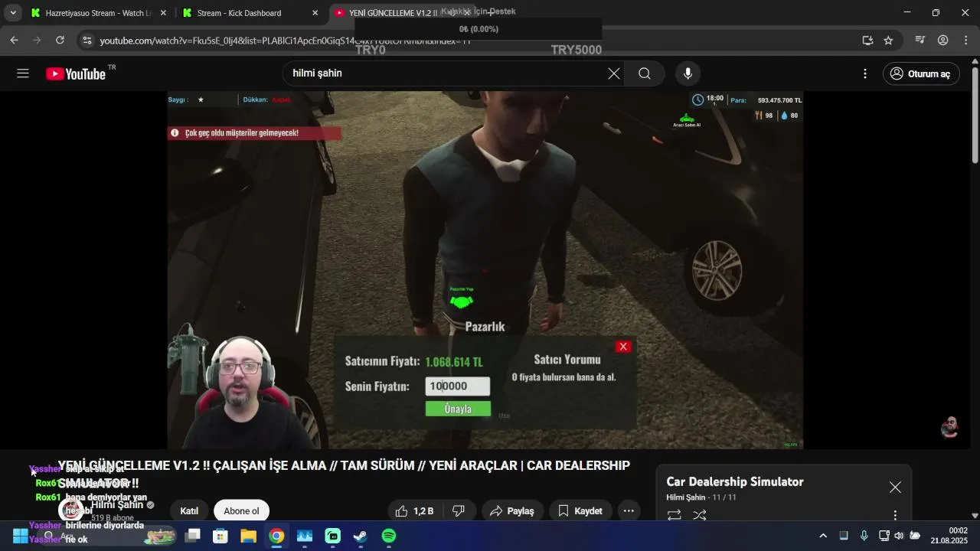Image resolution: width=980 pixels, height=551 pixels.
Task: Open playlist panel three-dot options
Action: click(895, 516)
